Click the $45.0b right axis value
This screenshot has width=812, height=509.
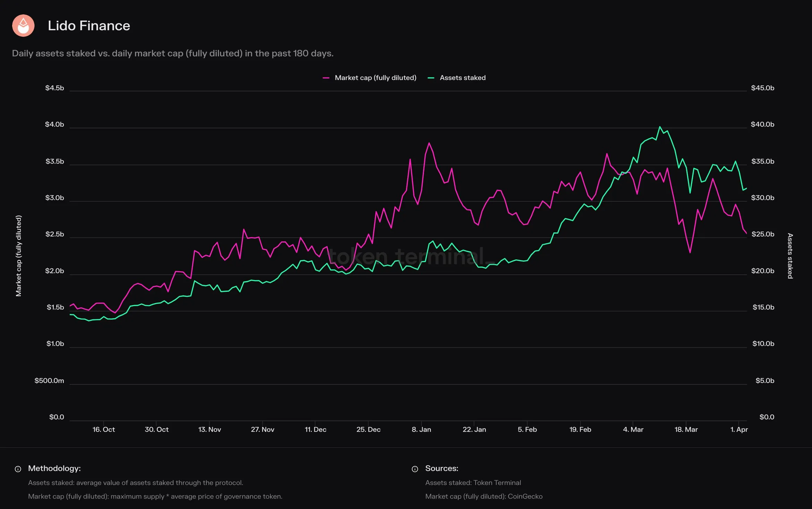763,88
